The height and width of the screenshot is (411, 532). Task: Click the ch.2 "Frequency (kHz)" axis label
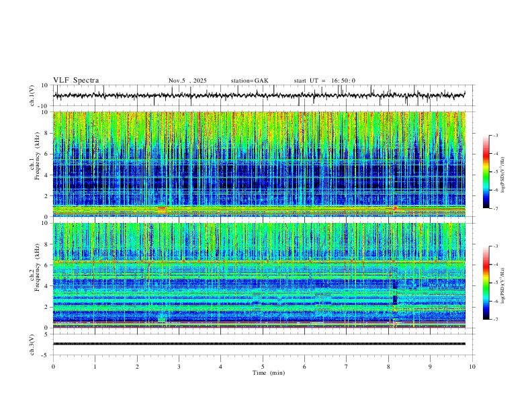(x=37, y=267)
